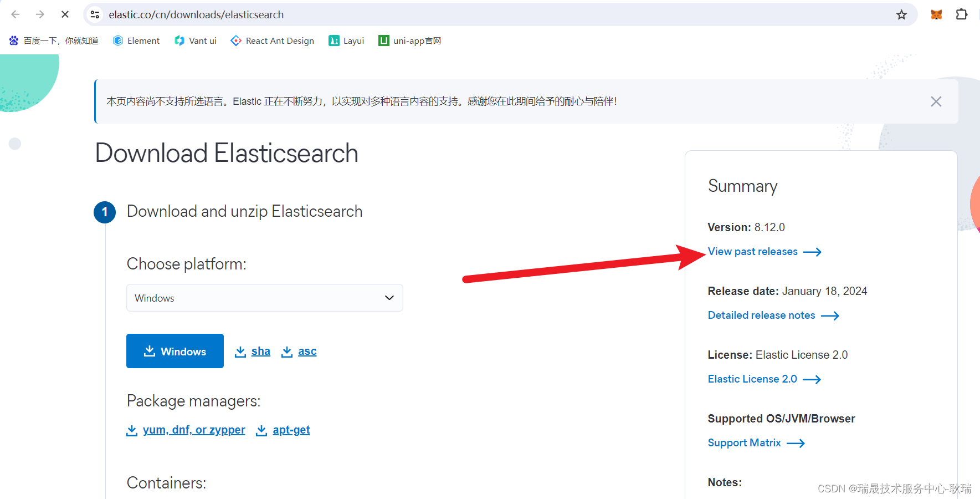
Task: Select the Version: 8.12.0 text
Action: pyautogui.click(x=746, y=227)
